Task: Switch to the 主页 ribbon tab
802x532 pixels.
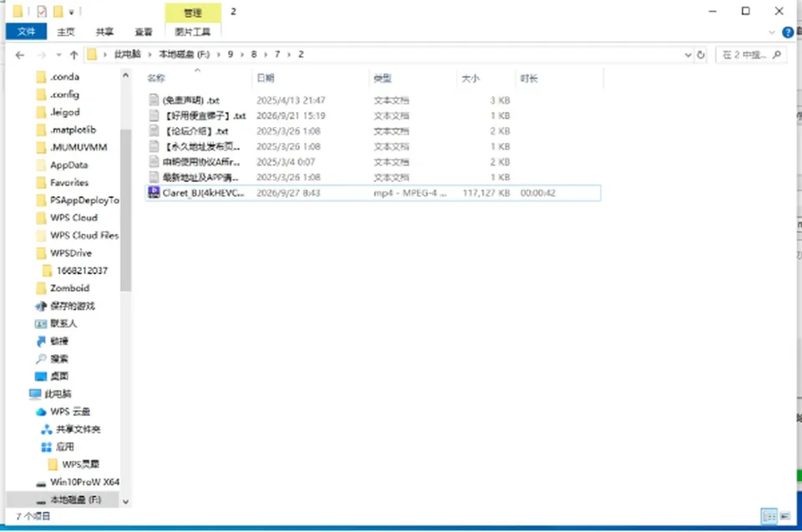Action: pos(65,32)
